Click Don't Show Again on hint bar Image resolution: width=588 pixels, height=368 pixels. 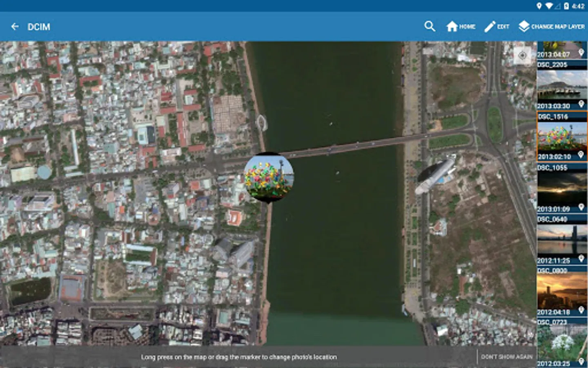pos(507,357)
